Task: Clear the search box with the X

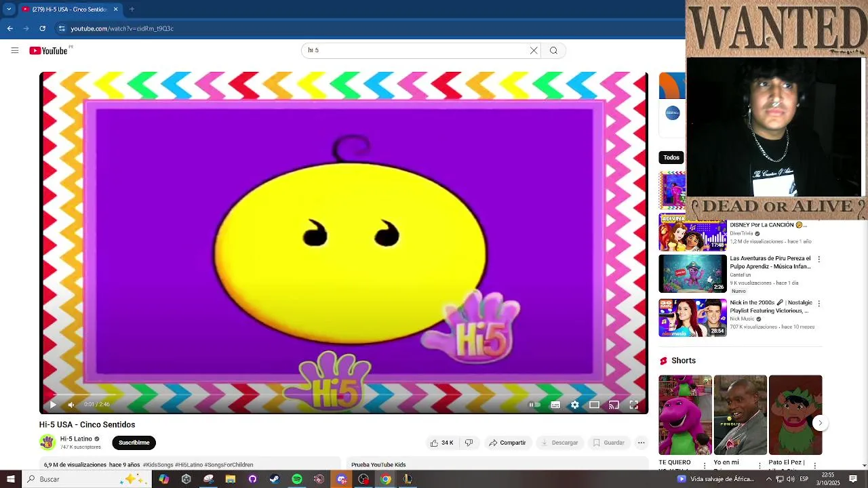Action: coord(534,50)
